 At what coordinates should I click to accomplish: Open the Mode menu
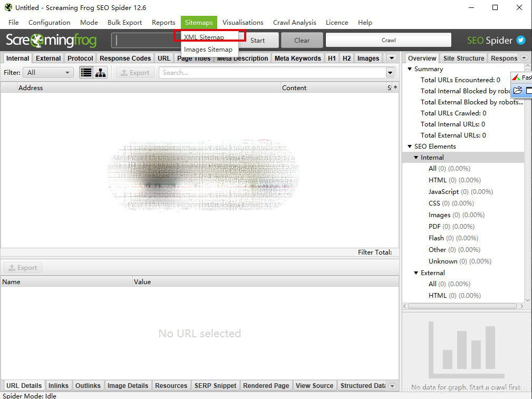(x=89, y=22)
